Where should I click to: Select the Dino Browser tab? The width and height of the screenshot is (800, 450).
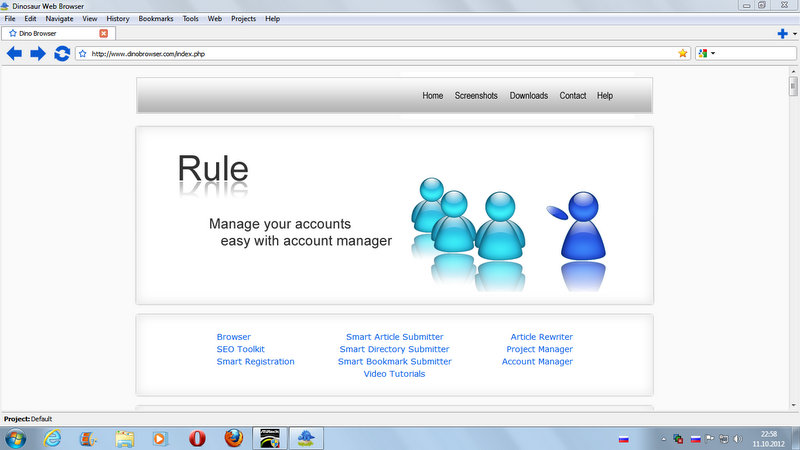58,33
